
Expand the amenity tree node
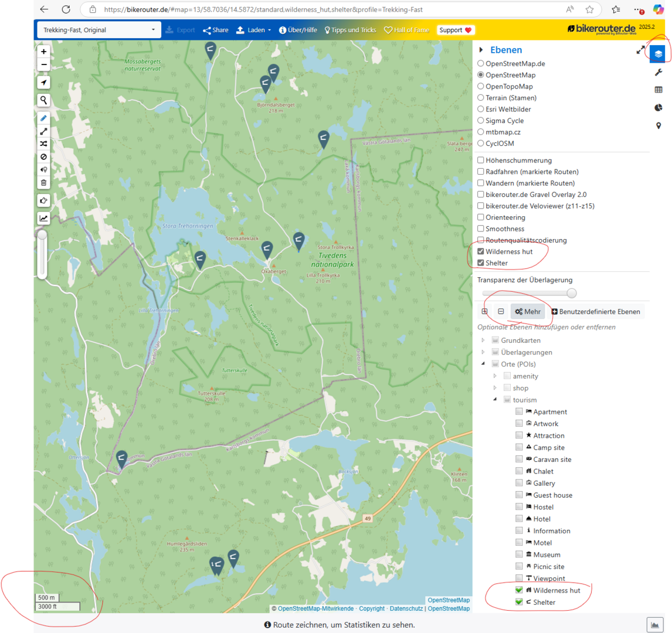[x=495, y=376]
